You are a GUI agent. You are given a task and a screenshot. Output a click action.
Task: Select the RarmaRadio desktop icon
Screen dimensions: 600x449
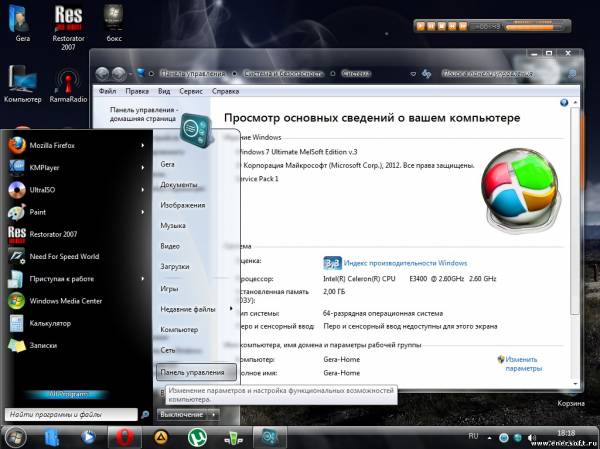68,85
